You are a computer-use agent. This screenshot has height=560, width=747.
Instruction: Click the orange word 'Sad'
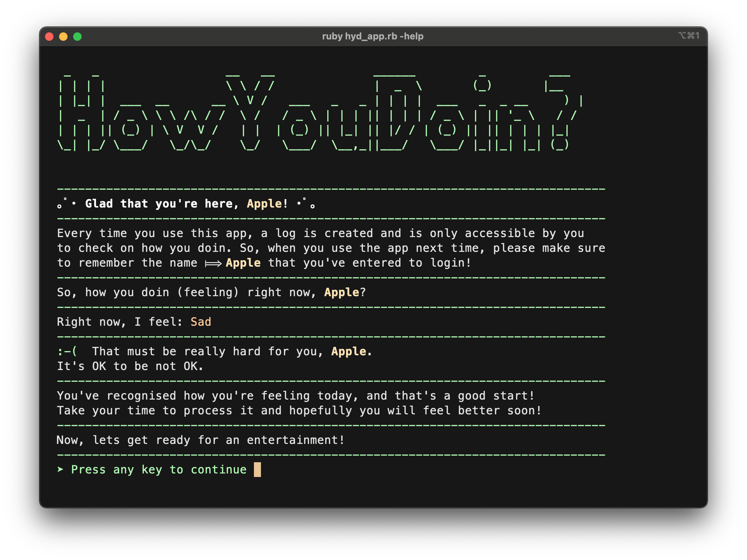pyautogui.click(x=201, y=322)
